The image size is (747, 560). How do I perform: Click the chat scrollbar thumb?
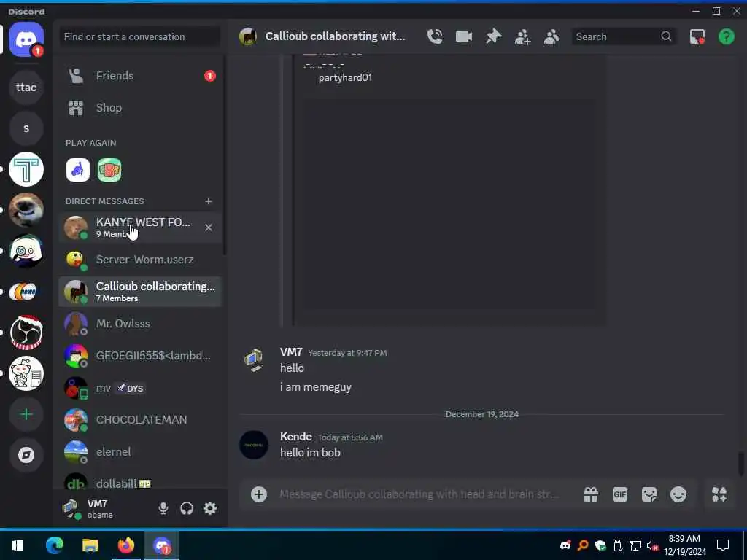(741, 464)
